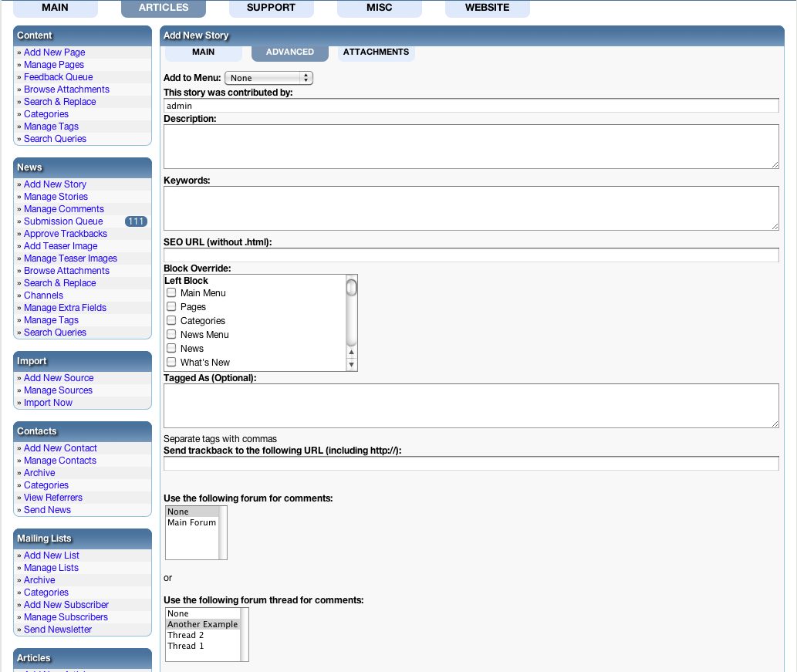Screen dimensions: 797x672
Task: Go to Manage Teaser Images
Action: pos(71,258)
